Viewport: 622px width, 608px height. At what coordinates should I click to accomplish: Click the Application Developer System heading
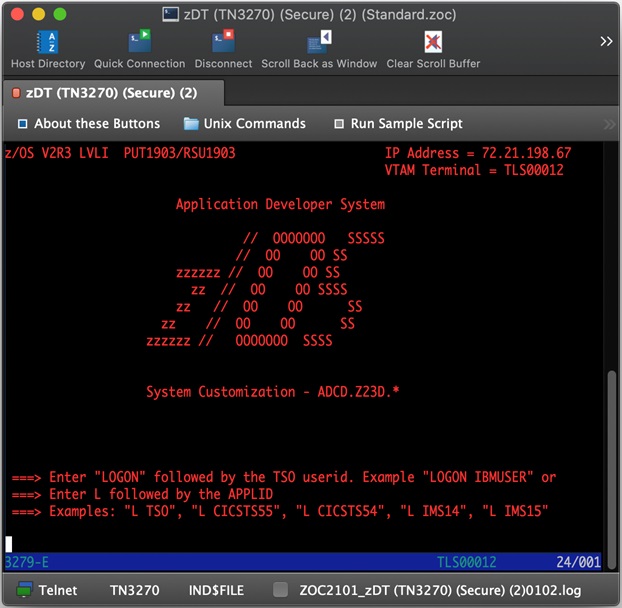(x=280, y=204)
